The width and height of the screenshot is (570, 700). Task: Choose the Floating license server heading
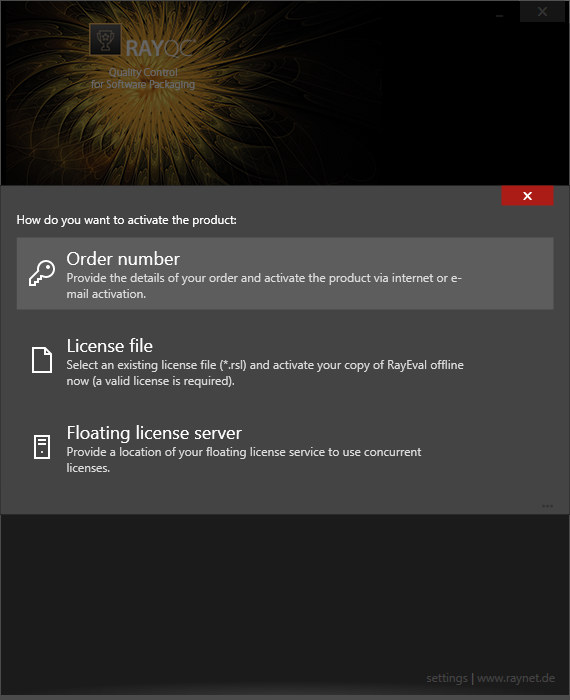(154, 433)
